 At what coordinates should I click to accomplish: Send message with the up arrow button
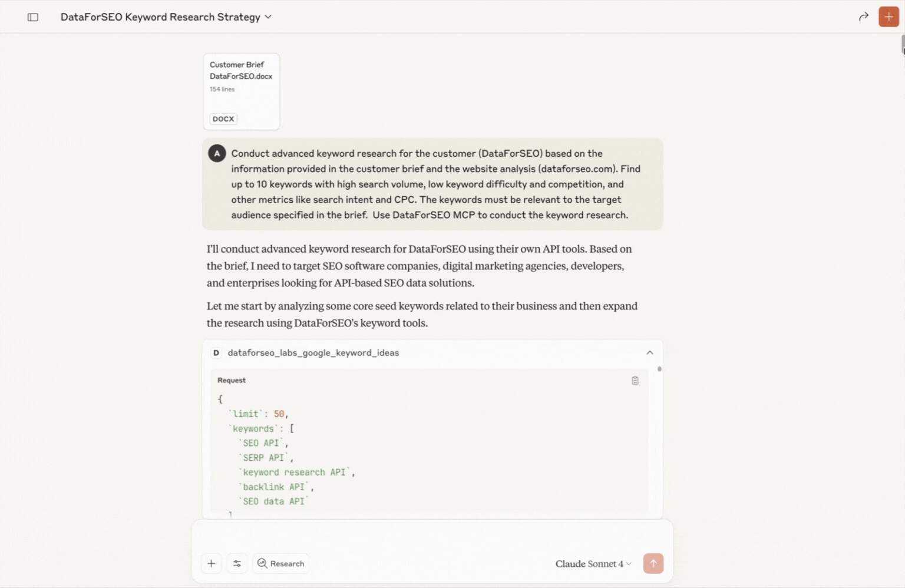click(653, 563)
